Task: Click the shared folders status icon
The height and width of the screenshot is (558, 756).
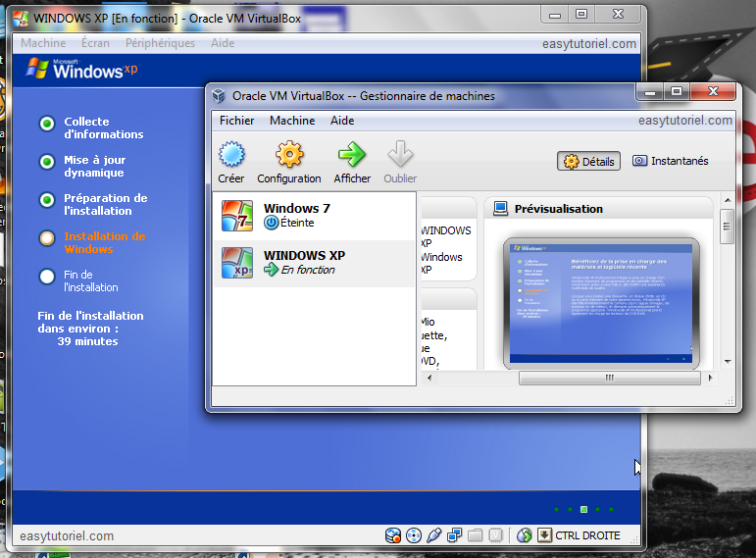Action: point(475,535)
